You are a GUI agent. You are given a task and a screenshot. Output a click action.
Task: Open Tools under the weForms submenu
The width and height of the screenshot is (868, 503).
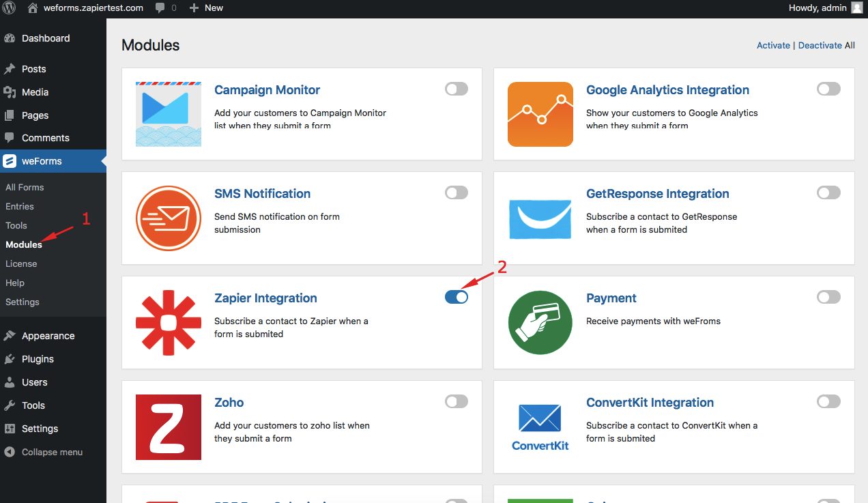16,225
